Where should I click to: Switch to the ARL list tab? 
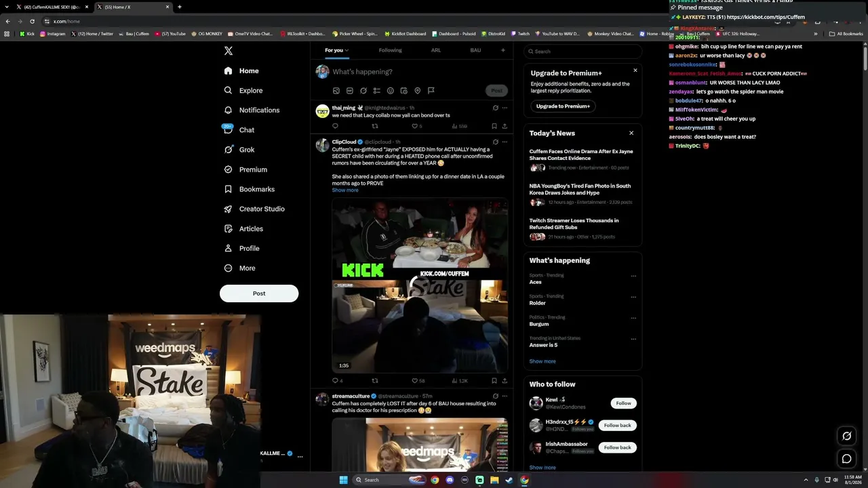[436, 50]
